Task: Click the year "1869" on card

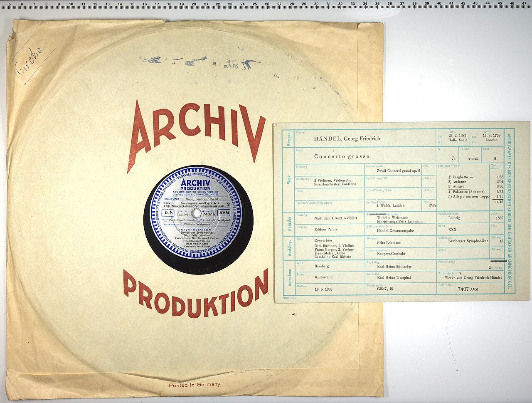Action: (499, 218)
